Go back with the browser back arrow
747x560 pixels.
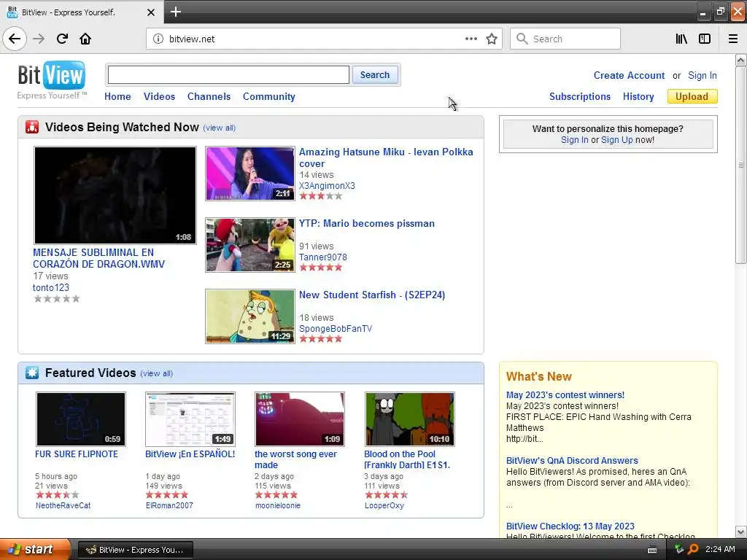click(15, 39)
